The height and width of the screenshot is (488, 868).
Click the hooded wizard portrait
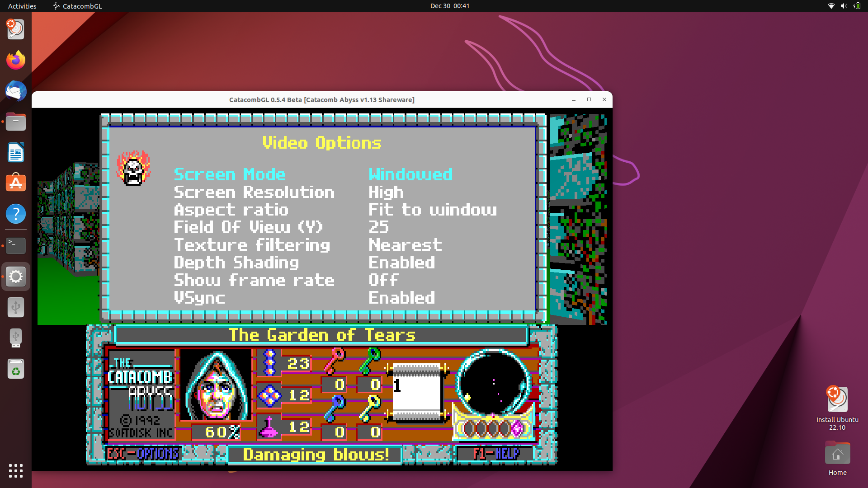pos(216,385)
